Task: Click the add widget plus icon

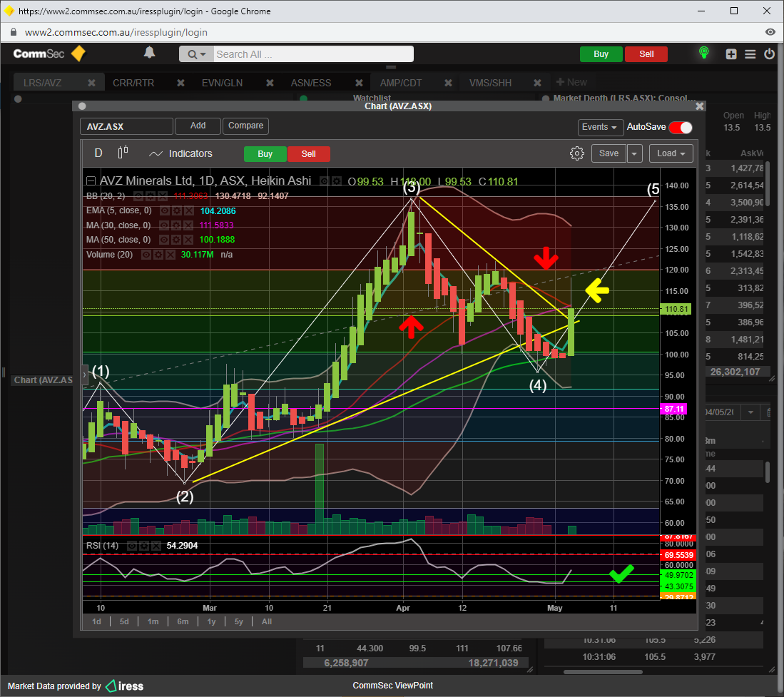Action: 731,54
